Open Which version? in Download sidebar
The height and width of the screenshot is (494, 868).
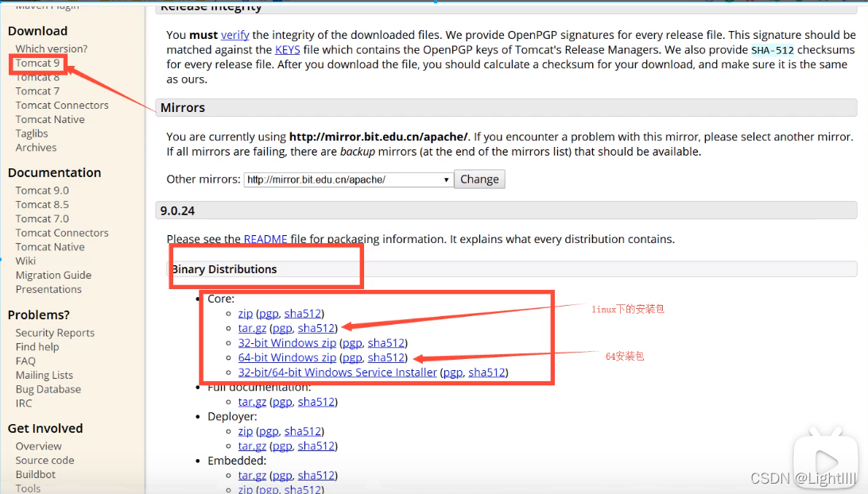52,48
